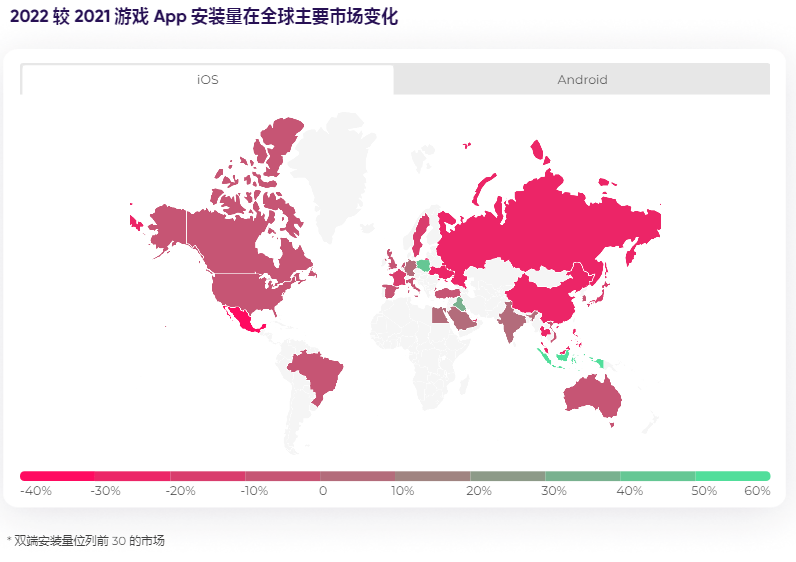Select green Poland on the map
Viewport: 796px width, 562px height.
click(x=423, y=265)
